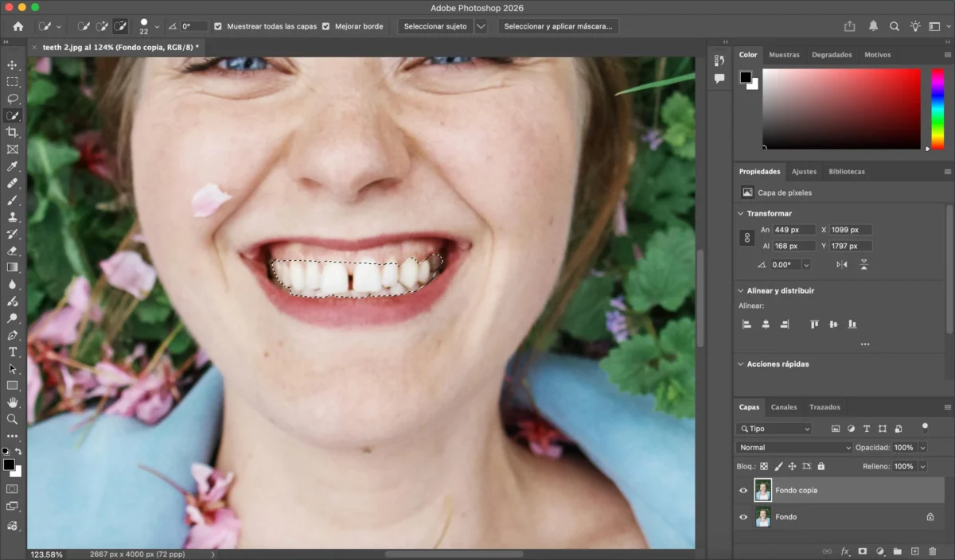The height and width of the screenshot is (560, 955).
Task: Select the Move tool
Action: [12, 65]
